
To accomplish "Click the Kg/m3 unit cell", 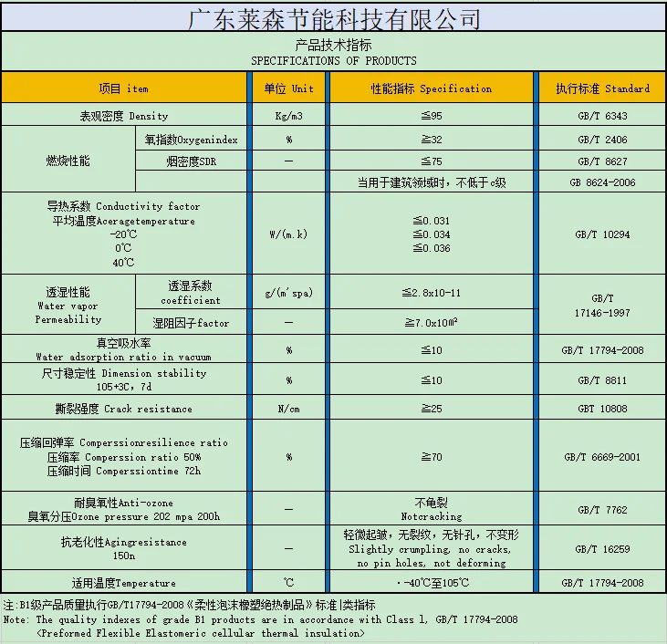I will (x=288, y=116).
